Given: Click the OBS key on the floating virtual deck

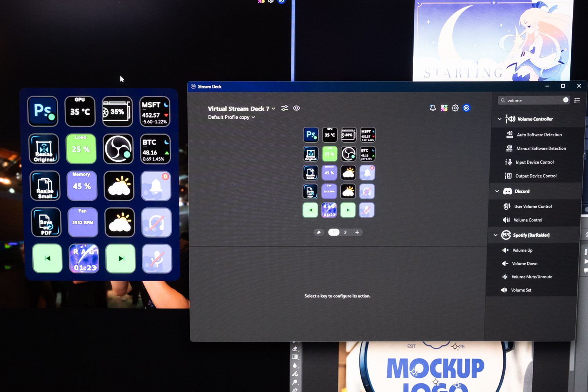Looking at the screenshot, I should (118, 149).
